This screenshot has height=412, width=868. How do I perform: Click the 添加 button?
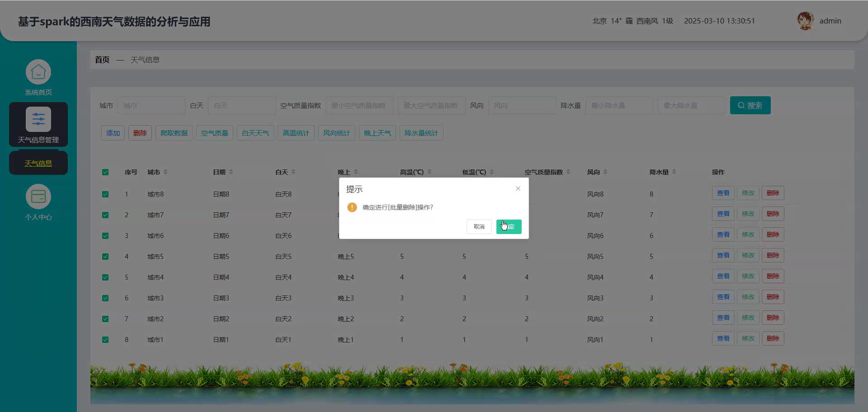[113, 133]
